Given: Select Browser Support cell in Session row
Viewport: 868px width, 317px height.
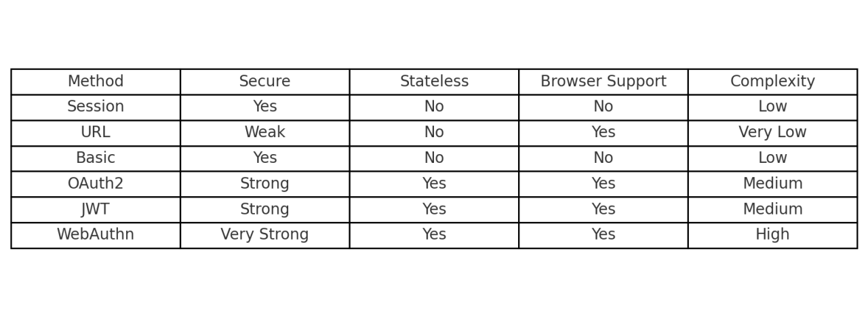Looking at the screenshot, I should tap(603, 107).
